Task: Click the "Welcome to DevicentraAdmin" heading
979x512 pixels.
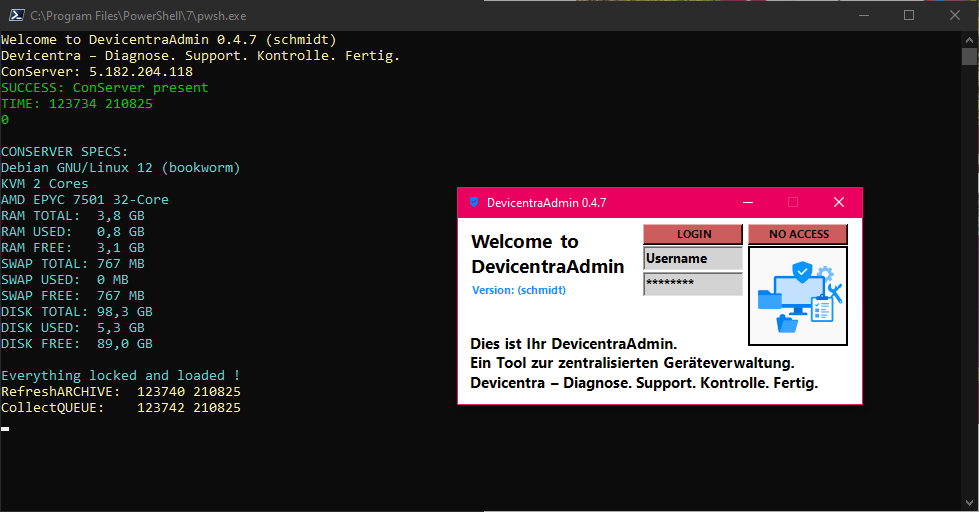Action: click(547, 254)
